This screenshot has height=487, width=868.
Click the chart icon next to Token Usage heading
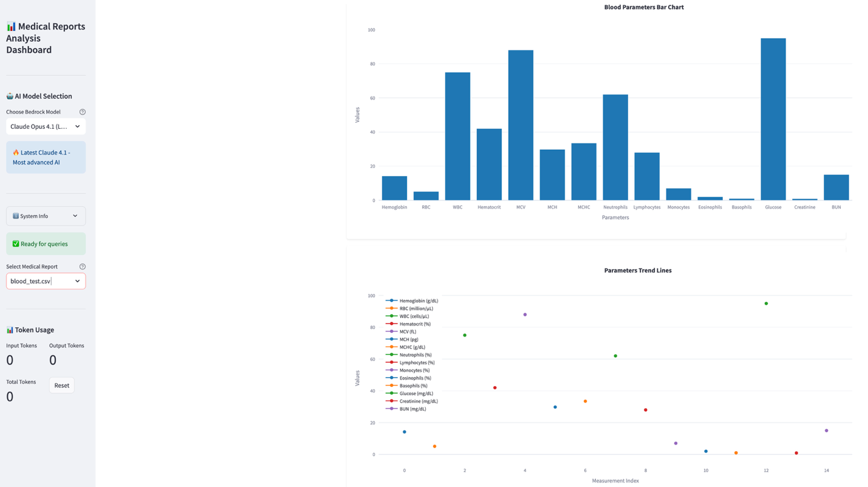pos(10,330)
